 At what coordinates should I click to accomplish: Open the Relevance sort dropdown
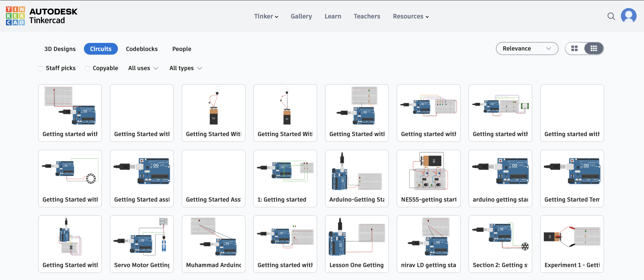click(527, 48)
